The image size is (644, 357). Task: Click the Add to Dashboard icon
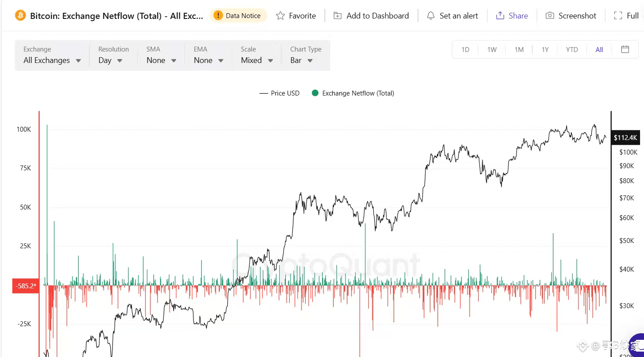(x=338, y=16)
